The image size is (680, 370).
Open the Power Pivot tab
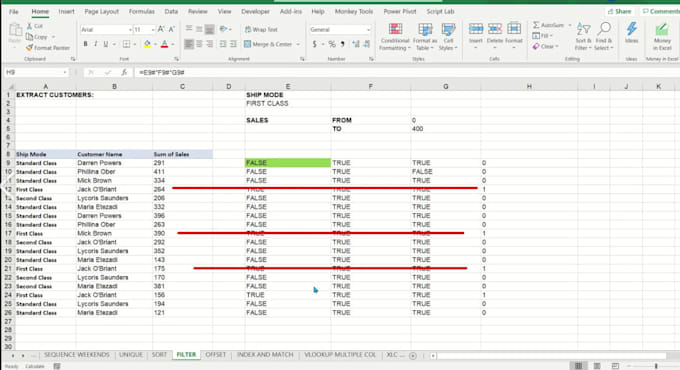399,12
